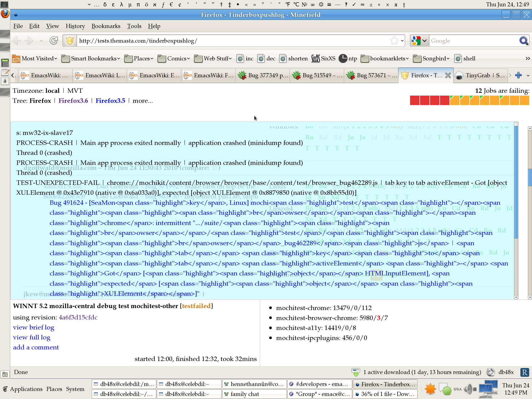Open the Web Stuff bookmark folder

(213, 58)
